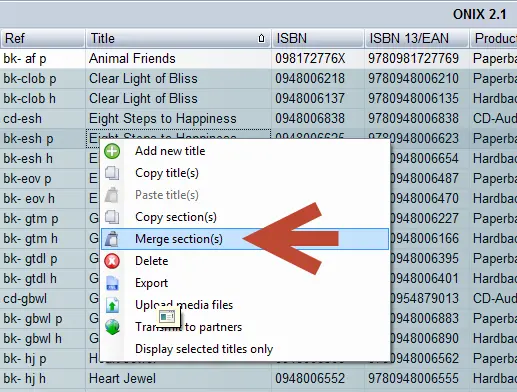The width and height of the screenshot is (517, 392).
Task: Select the bk- hj p reference cell
Action: click(43, 359)
